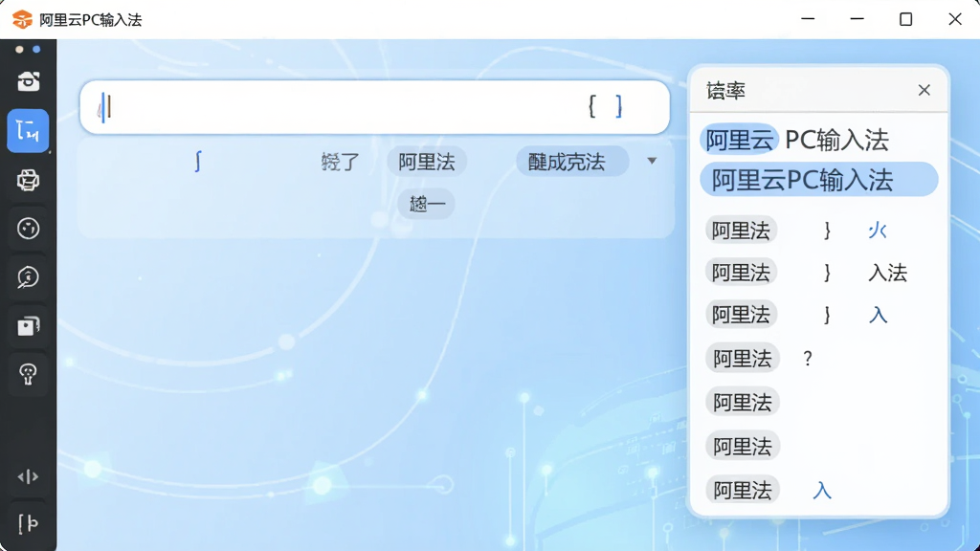Select 阿里法 chip in the row with 火
Viewport: 980px width, 551px height.
click(741, 231)
